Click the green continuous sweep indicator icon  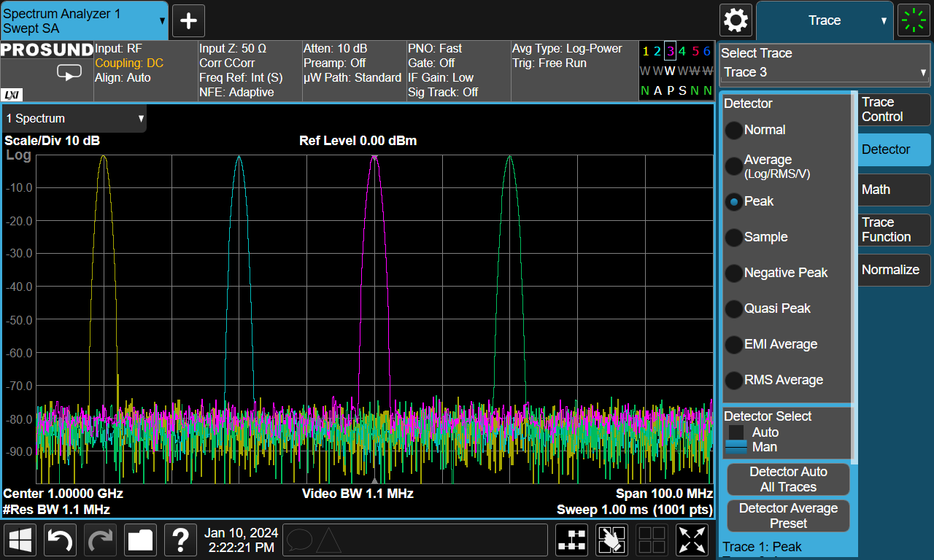[913, 20]
